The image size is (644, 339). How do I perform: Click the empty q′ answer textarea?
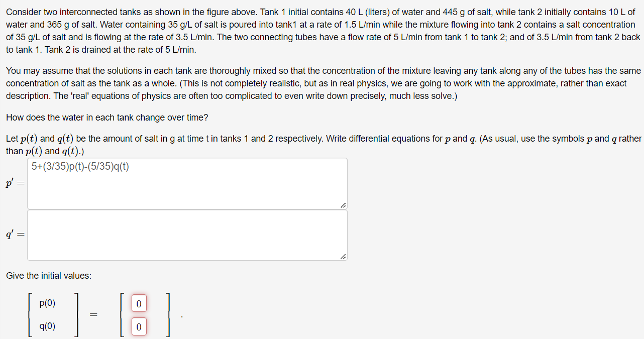pyautogui.click(x=186, y=235)
